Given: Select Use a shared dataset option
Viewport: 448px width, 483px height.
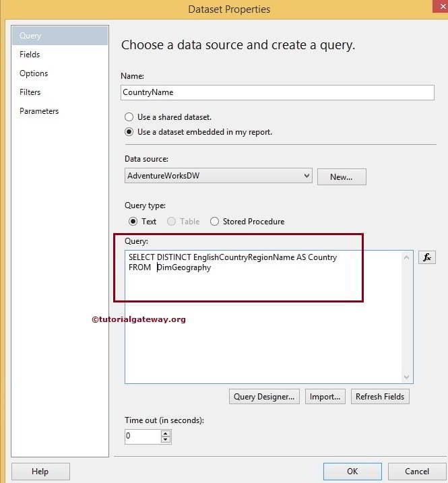Looking at the screenshot, I should [x=129, y=117].
